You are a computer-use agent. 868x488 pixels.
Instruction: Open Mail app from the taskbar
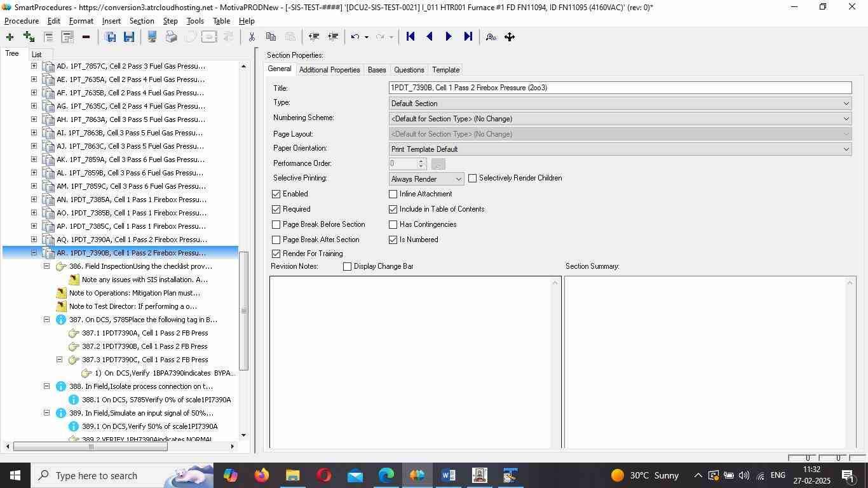[x=355, y=475]
